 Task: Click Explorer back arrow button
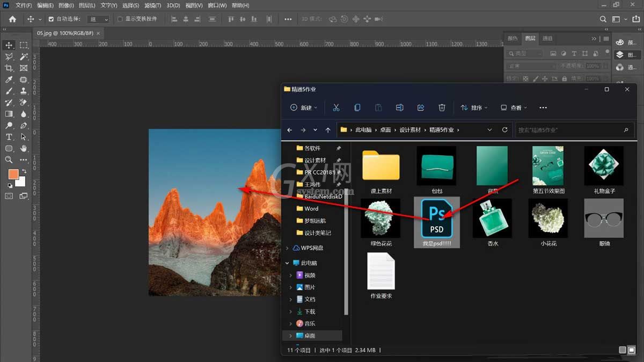[290, 130]
